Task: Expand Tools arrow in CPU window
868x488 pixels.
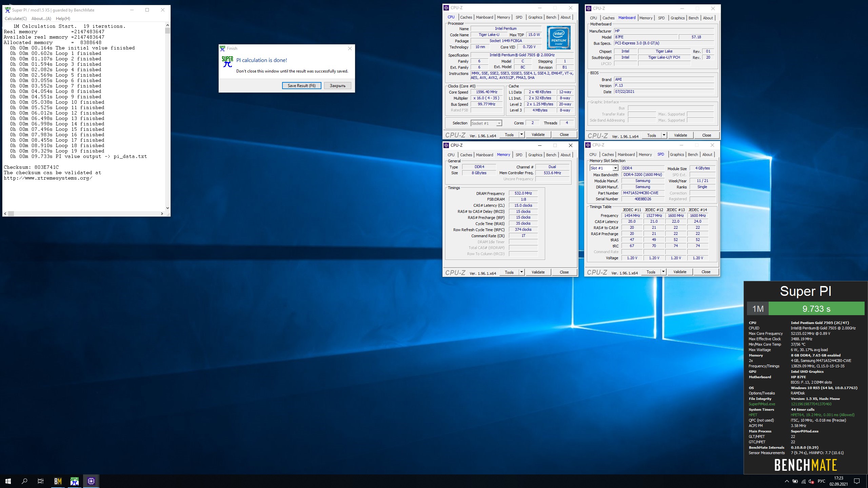Action: 521,135
